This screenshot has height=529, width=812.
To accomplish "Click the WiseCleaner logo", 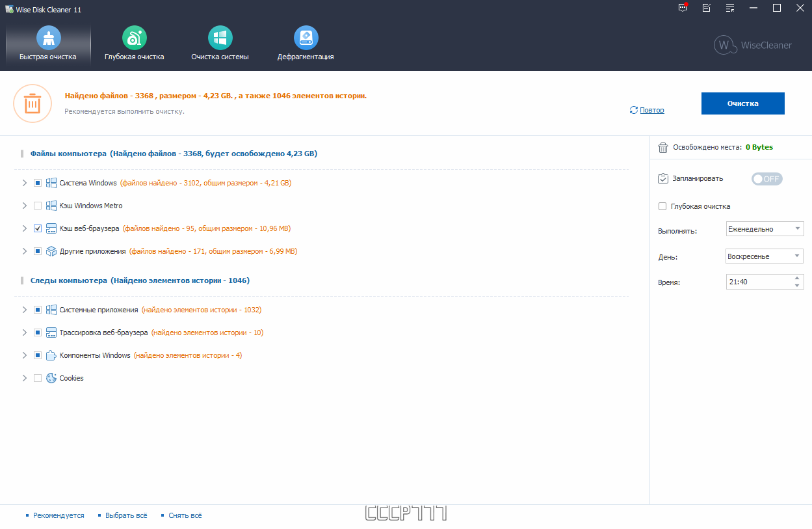I will click(x=753, y=45).
